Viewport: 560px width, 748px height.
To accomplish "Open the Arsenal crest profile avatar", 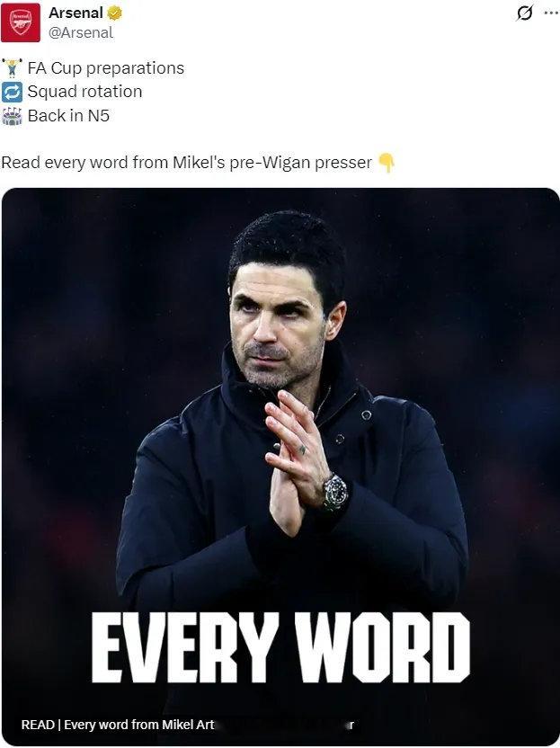I will tap(21, 22).
